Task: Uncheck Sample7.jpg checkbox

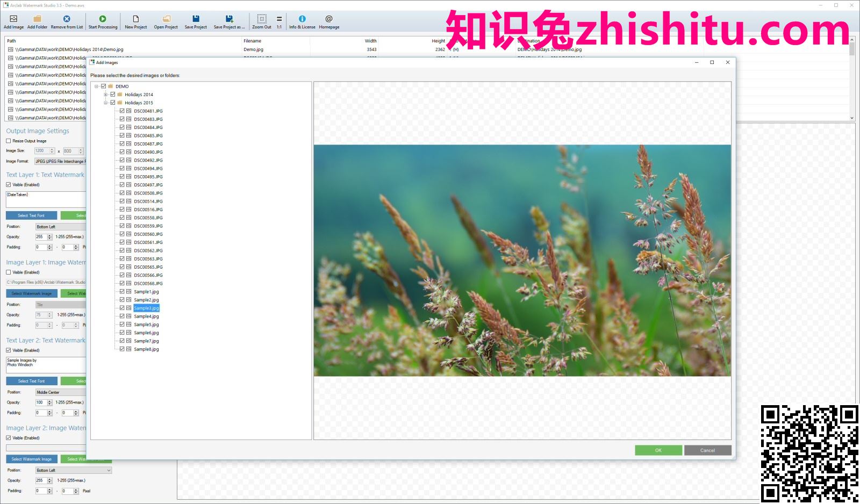Action: (122, 341)
